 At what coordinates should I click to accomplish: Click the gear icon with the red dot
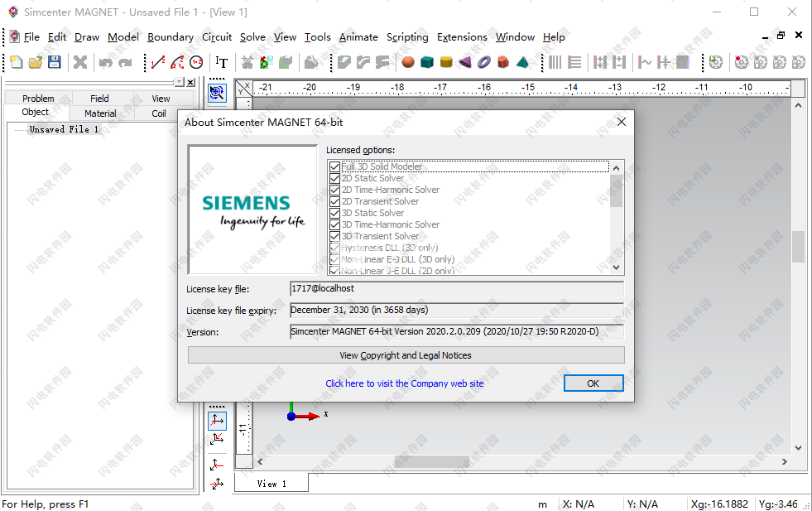(x=742, y=62)
